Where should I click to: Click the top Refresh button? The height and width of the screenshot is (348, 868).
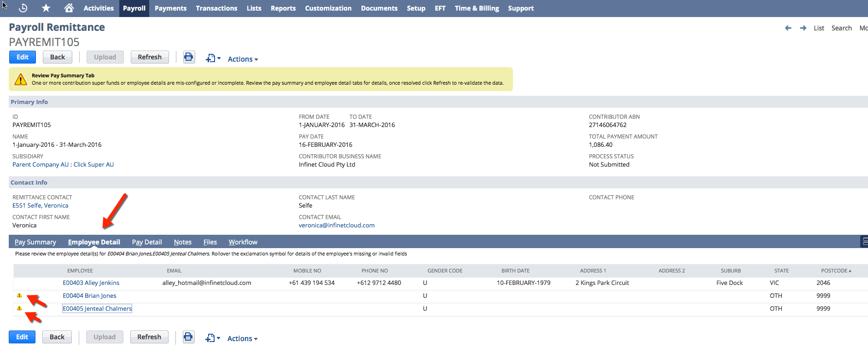tap(150, 57)
